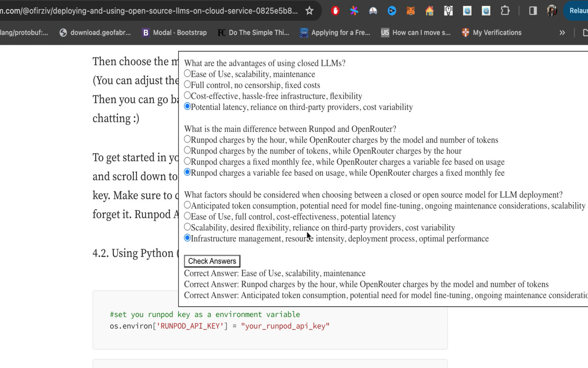Click 'Correct Answer: Ease of Use' result line
Image resolution: width=588 pixels, height=368 pixels.
pos(275,273)
